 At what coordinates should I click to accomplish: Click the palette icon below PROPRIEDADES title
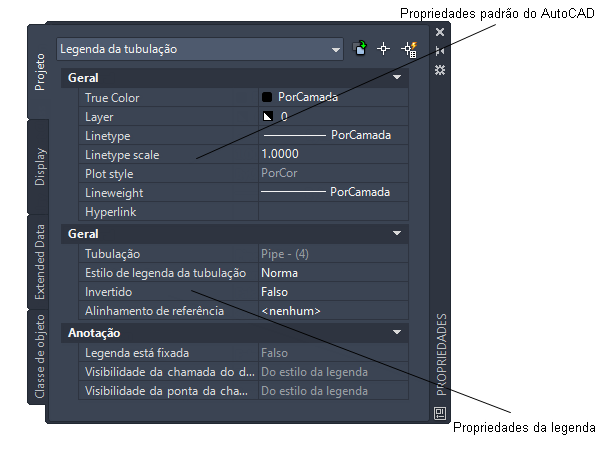click(x=440, y=413)
